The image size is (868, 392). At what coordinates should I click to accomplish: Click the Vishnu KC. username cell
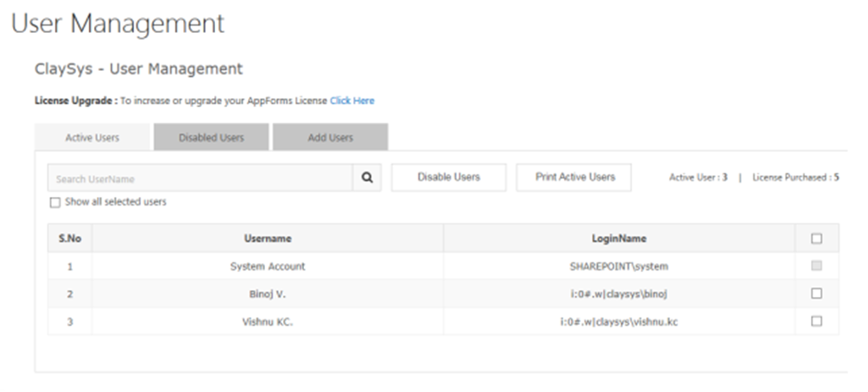(268, 321)
